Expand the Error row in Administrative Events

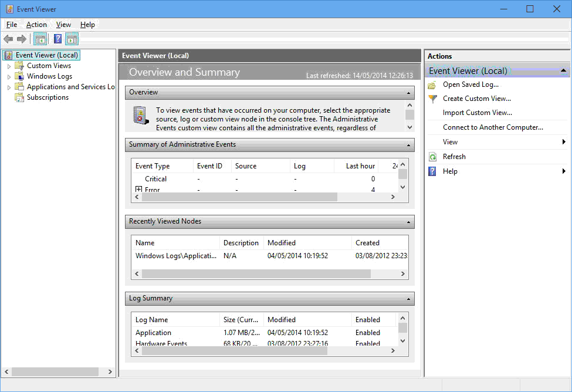[139, 190]
